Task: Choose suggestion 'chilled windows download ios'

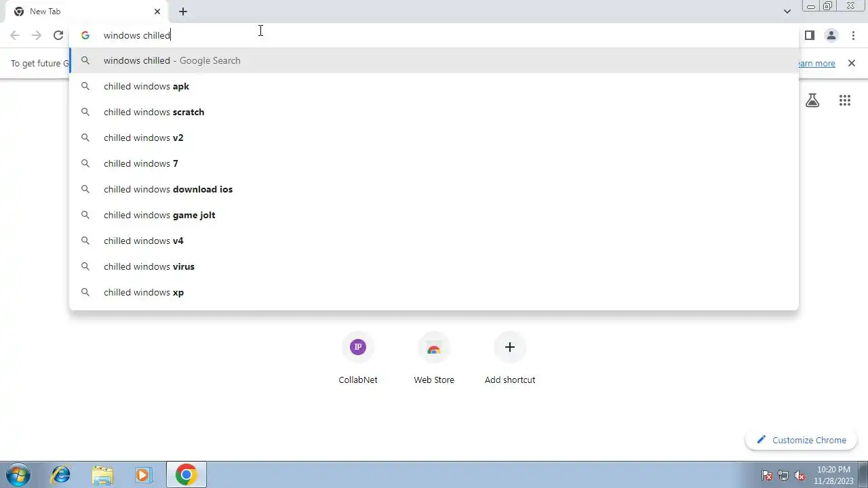Action: coord(434,189)
